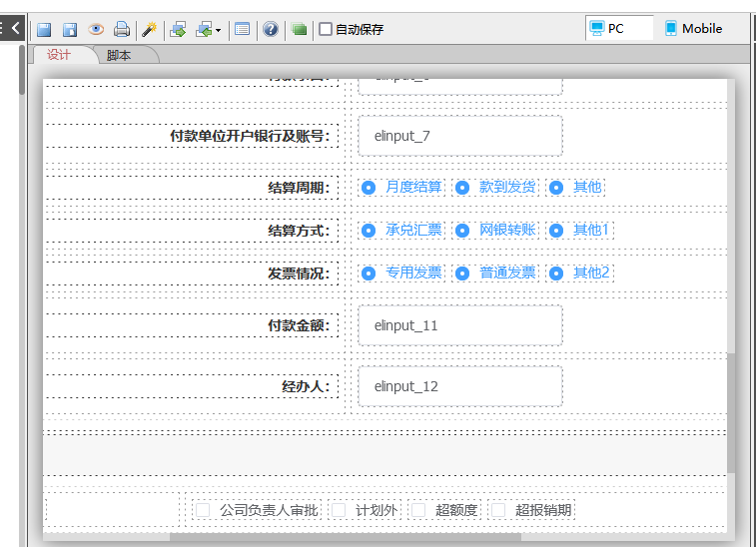Enable the 自动保存 checkbox
This screenshot has width=756, height=547.
point(326,29)
